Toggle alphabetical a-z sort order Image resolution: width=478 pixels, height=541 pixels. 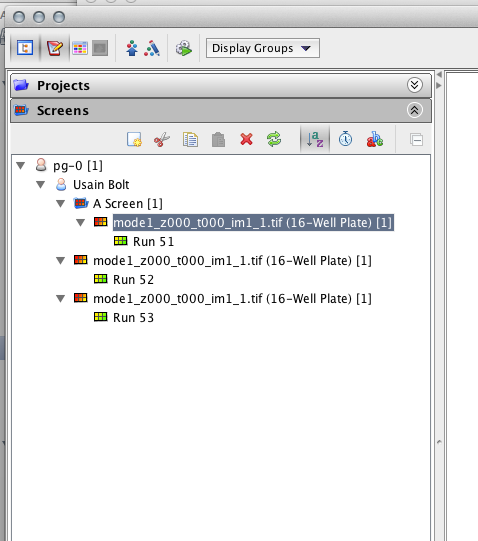[x=315, y=139]
